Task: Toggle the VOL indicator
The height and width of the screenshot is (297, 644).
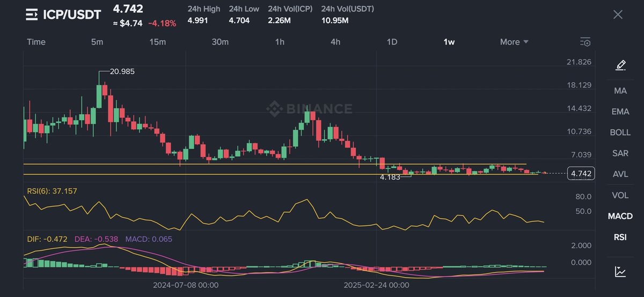Action: pos(620,195)
